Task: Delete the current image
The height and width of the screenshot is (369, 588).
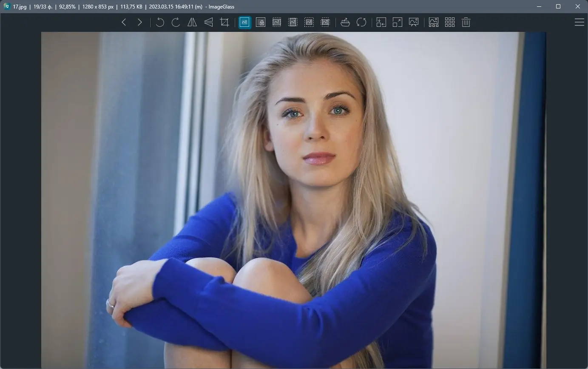Action: click(466, 23)
